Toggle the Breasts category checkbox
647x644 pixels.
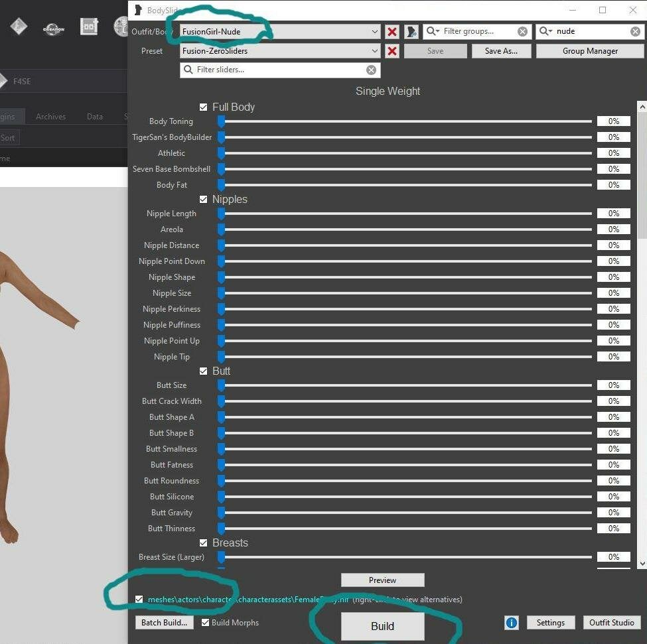(x=204, y=543)
